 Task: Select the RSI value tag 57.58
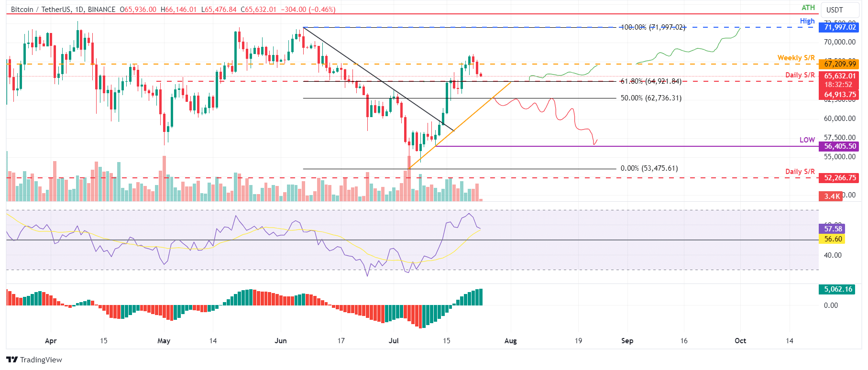(x=832, y=229)
